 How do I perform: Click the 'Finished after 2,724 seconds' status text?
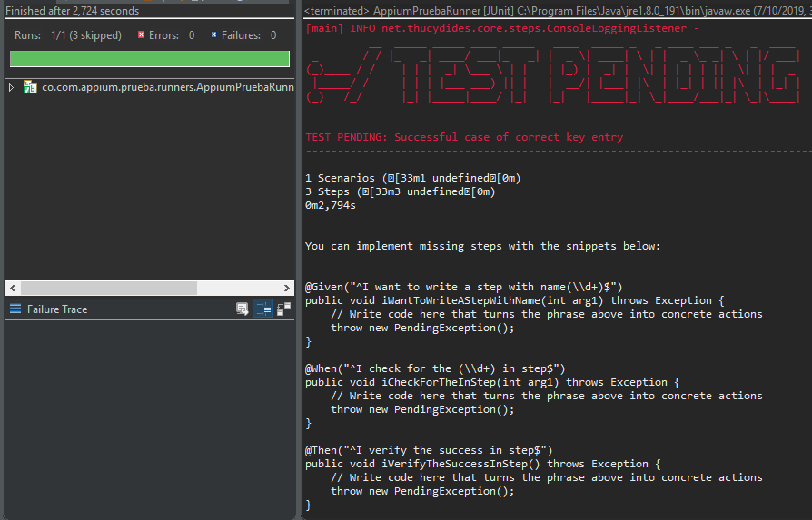pyautogui.click(x=73, y=11)
